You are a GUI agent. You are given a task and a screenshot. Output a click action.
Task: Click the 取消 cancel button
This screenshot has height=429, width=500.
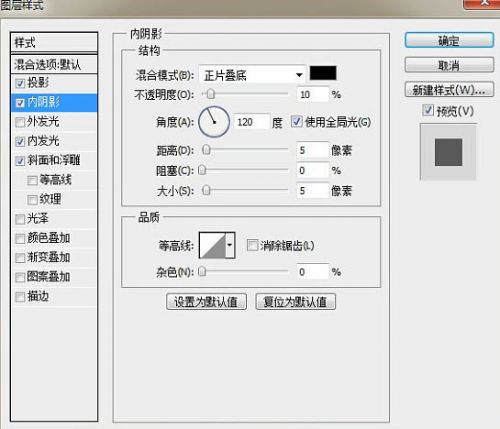point(449,65)
